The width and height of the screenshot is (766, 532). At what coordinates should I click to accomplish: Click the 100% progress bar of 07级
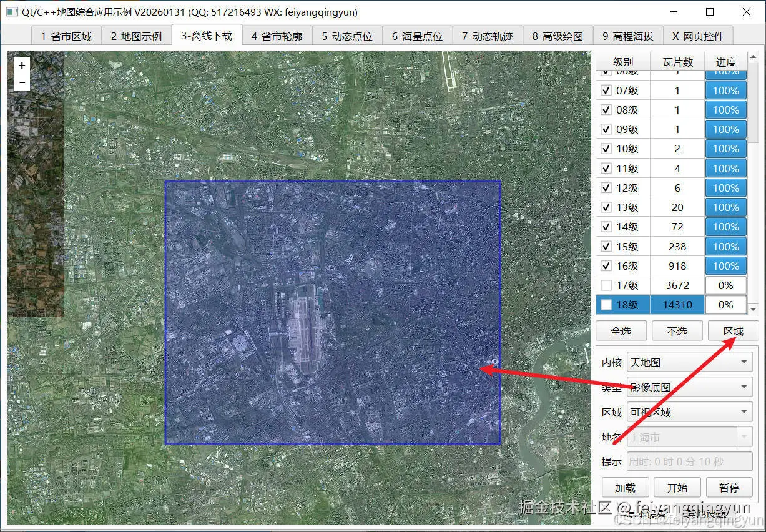pos(726,91)
